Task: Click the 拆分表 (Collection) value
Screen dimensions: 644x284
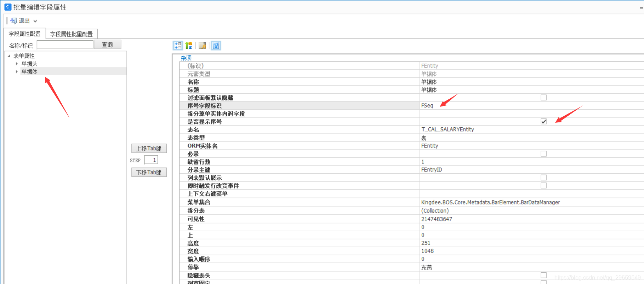Action: 435,211
